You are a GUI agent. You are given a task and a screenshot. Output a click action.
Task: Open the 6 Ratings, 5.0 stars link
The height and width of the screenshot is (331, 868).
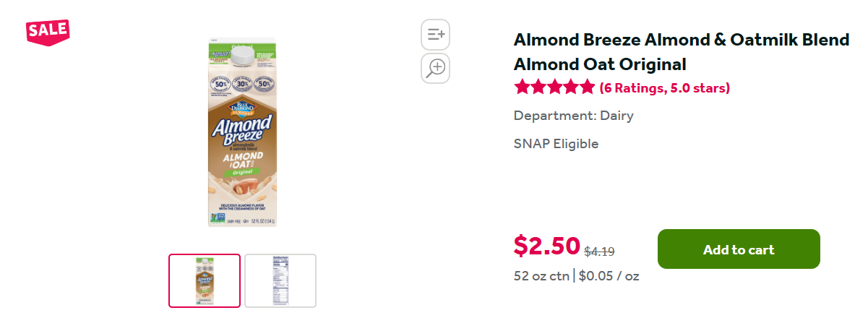665,88
